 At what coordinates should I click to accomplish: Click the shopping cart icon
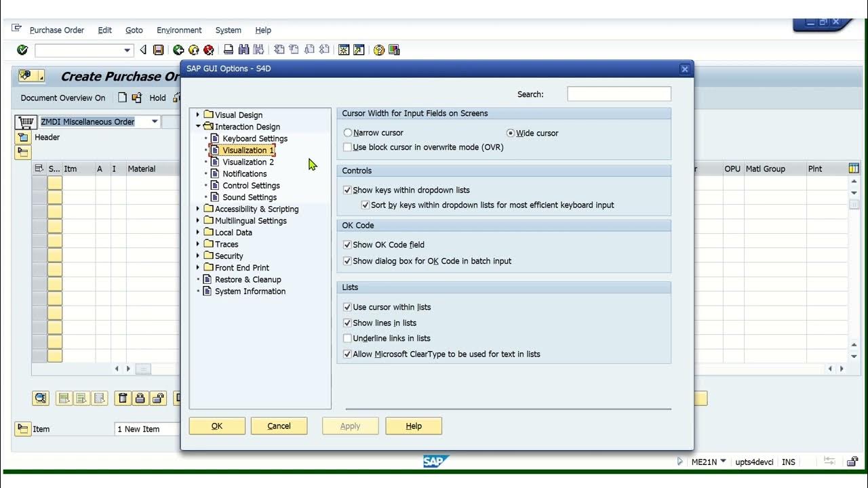coord(26,122)
